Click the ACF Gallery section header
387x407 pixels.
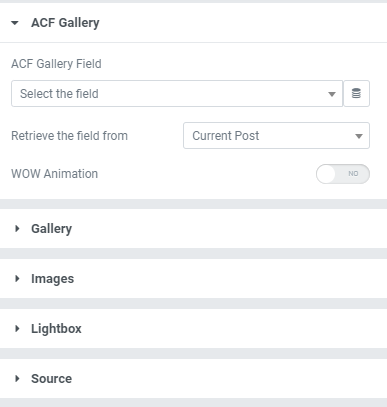click(x=193, y=23)
